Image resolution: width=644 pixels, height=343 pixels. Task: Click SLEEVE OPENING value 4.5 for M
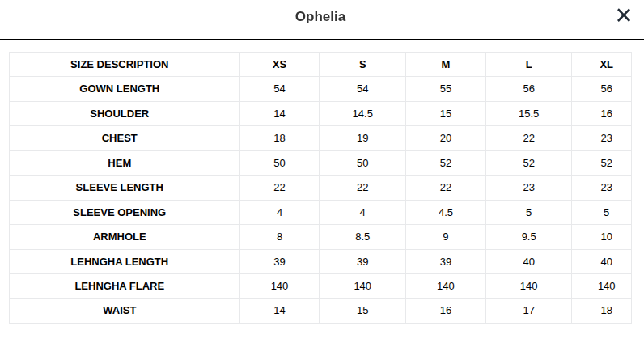click(x=446, y=213)
